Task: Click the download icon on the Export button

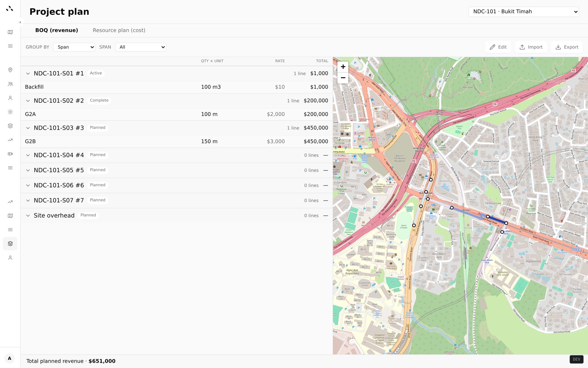Action: 558,47
